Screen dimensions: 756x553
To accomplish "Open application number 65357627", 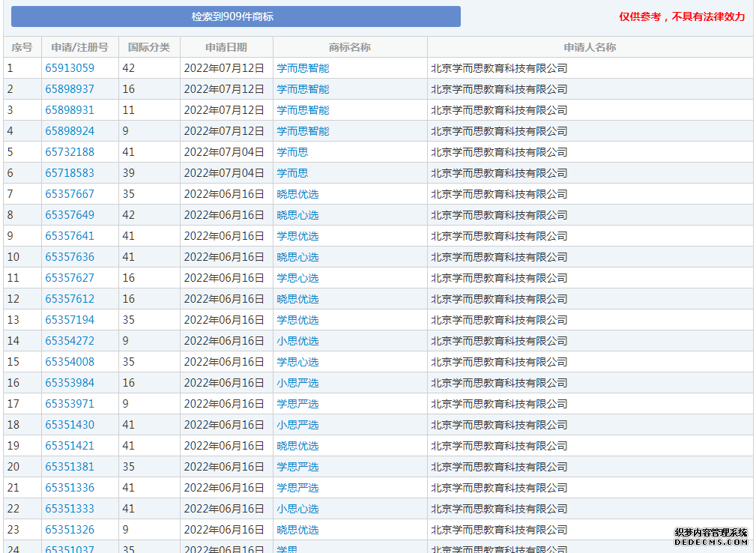I will click(x=70, y=278).
